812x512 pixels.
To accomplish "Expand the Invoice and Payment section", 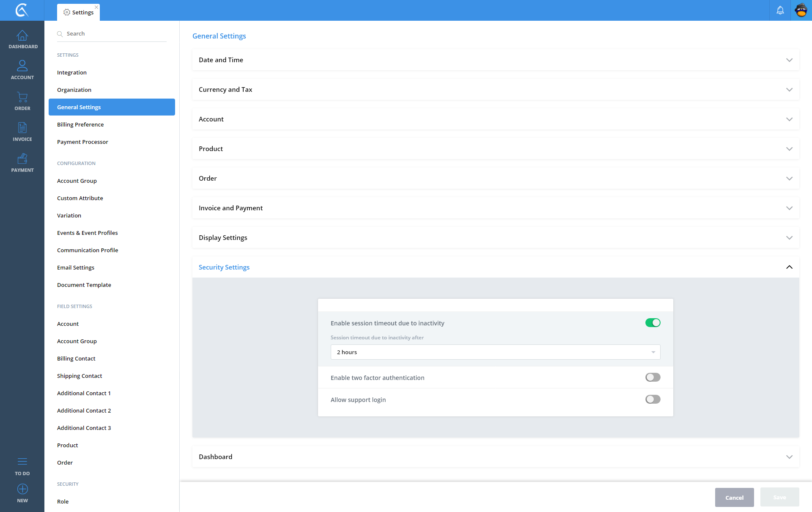I will click(495, 208).
